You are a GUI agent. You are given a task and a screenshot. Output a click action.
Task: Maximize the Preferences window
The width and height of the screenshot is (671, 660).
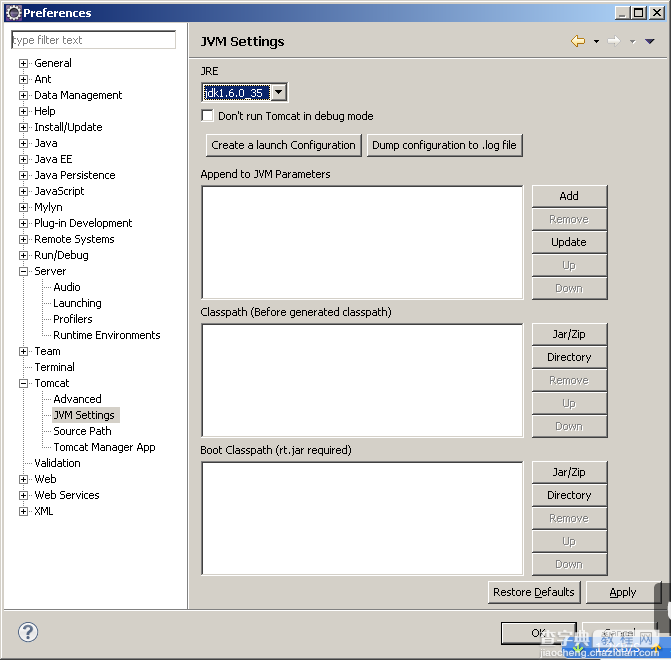pyautogui.click(x=638, y=13)
